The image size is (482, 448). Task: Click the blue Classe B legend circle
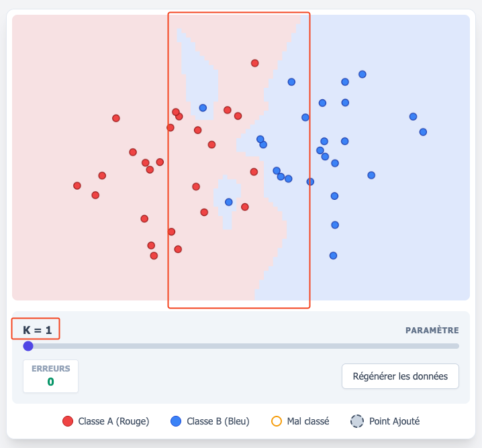point(176,421)
